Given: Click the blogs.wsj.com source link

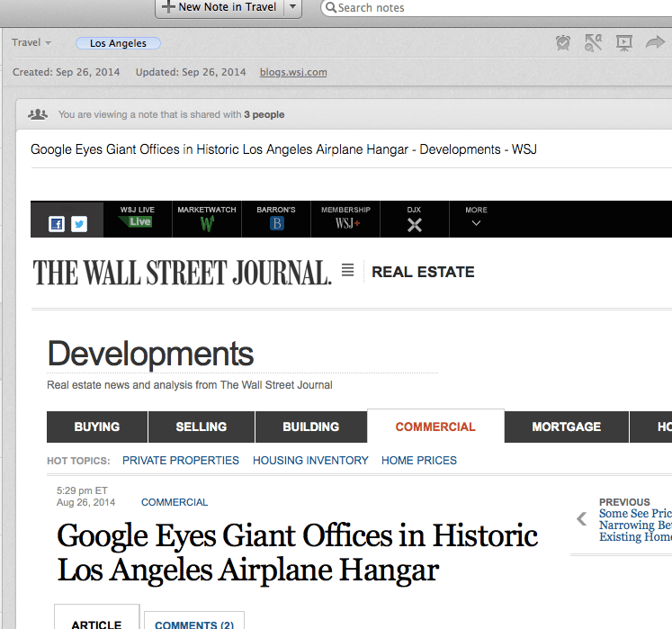Looking at the screenshot, I should [293, 72].
